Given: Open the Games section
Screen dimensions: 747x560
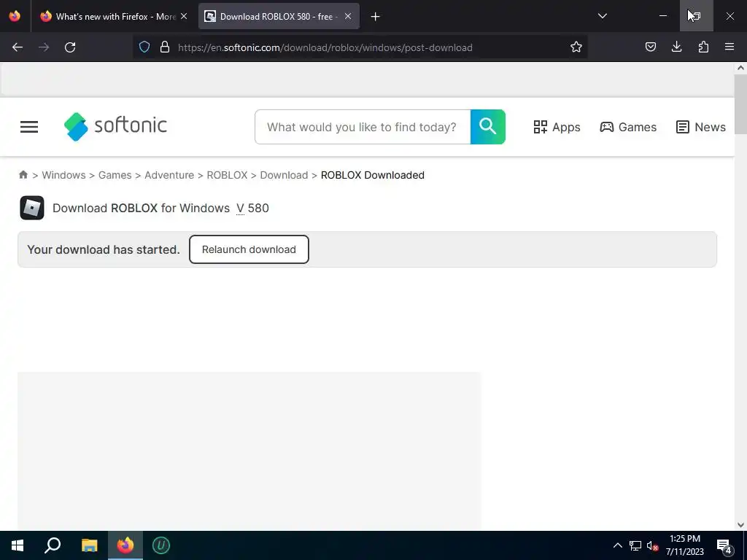Looking at the screenshot, I should click(628, 127).
